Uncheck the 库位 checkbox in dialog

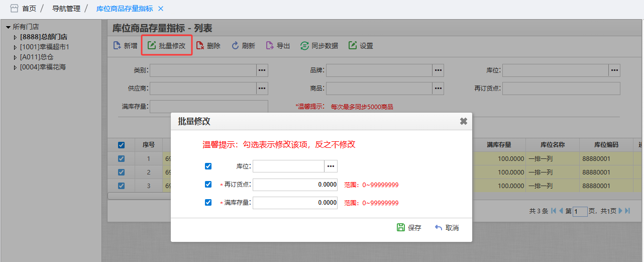click(x=208, y=166)
